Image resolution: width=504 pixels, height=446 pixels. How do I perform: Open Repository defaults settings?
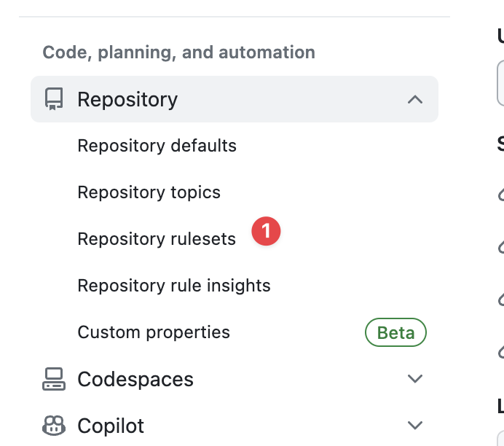(x=157, y=146)
